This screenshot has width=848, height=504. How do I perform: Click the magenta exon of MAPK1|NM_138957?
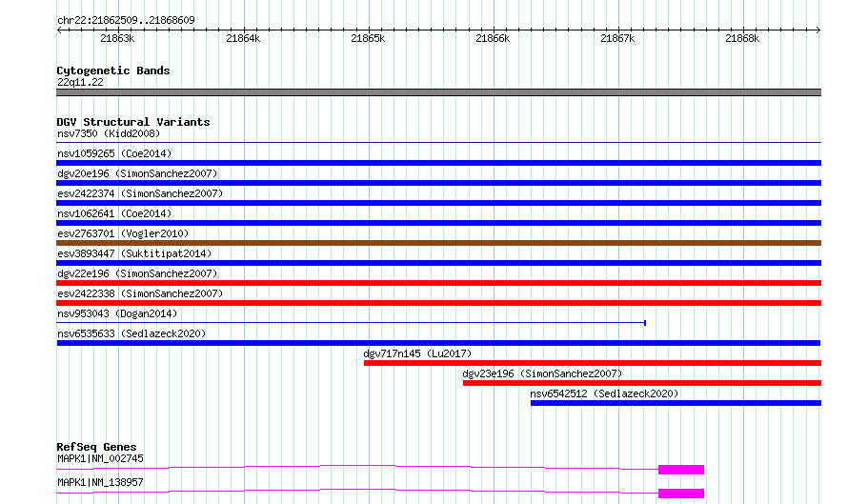click(x=681, y=494)
